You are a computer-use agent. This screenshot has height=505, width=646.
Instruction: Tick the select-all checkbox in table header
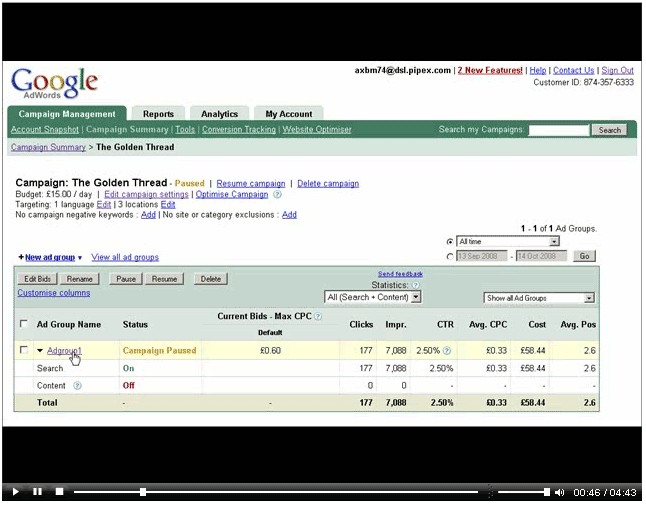coord(24,324)
